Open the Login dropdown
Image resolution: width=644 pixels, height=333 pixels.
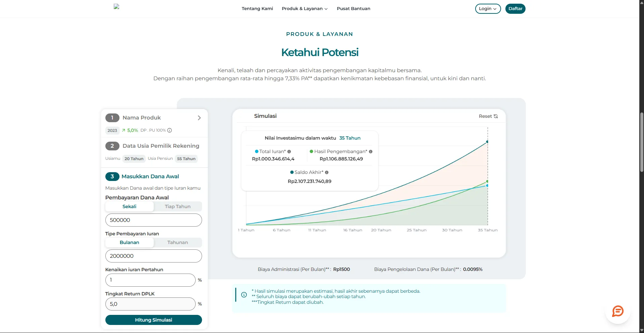tap(488, 9)
